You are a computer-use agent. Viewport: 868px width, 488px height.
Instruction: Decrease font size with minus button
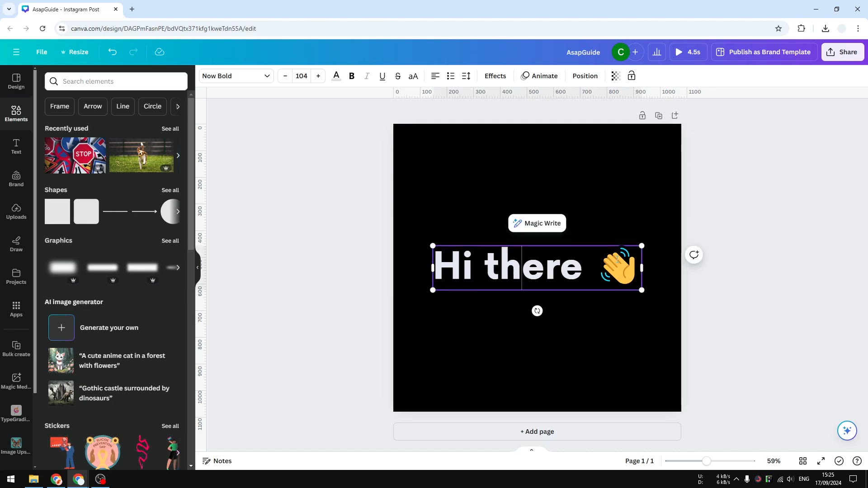285,76
